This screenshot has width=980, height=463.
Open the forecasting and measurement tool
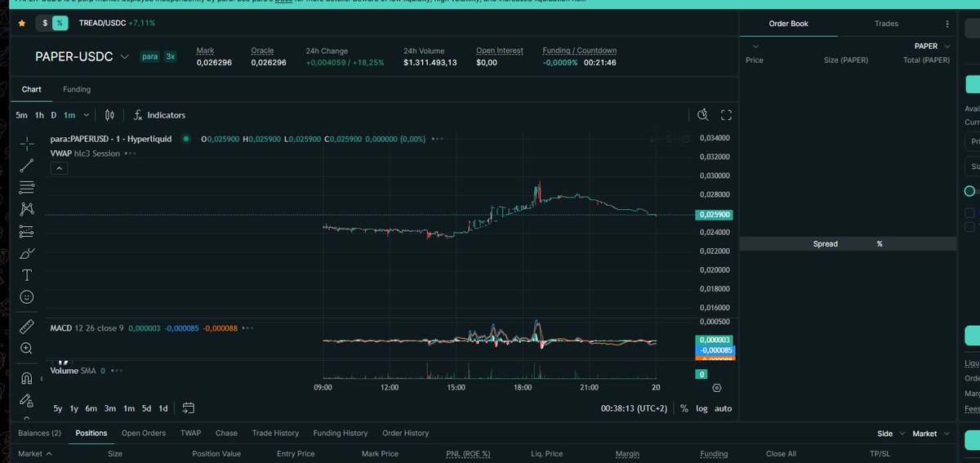tap(26, 231)
